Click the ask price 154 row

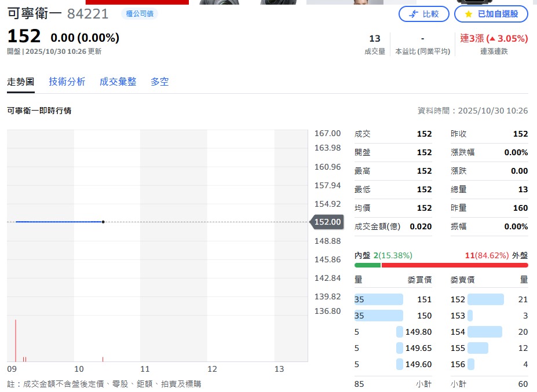(489, 332)
